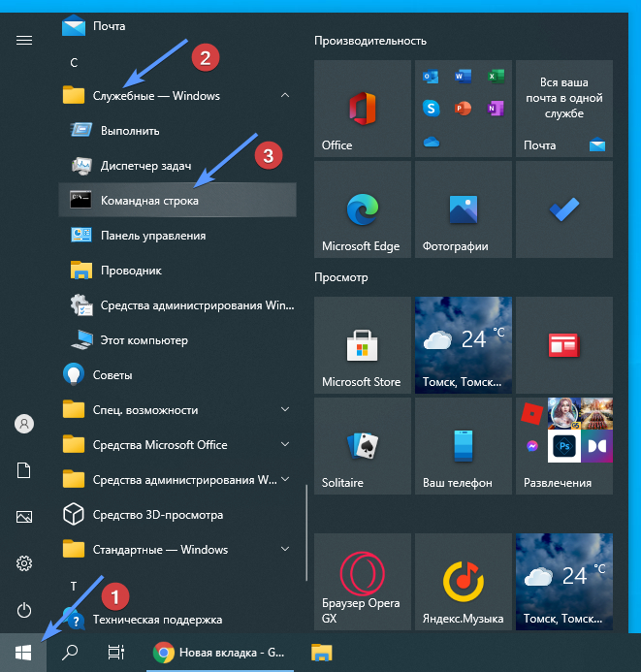Open the Outlook icon in Office group tile
Screen dimensions: 641x672
point(431,77)
